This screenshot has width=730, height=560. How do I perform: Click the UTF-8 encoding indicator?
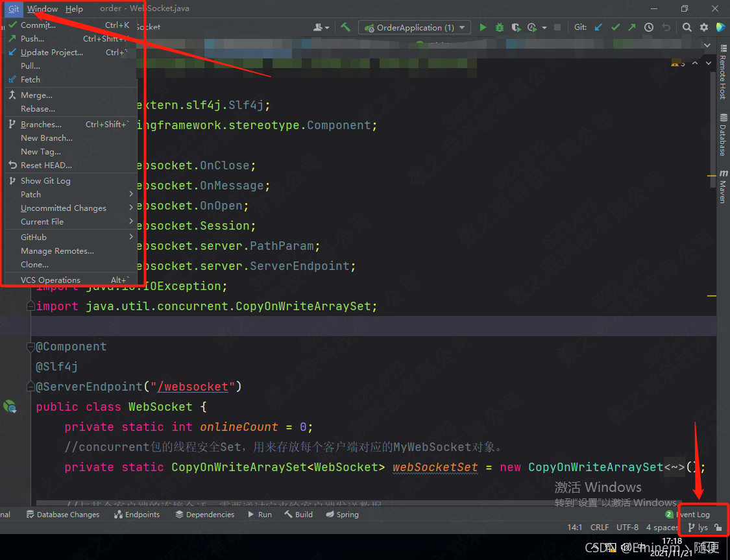point(627,528)
